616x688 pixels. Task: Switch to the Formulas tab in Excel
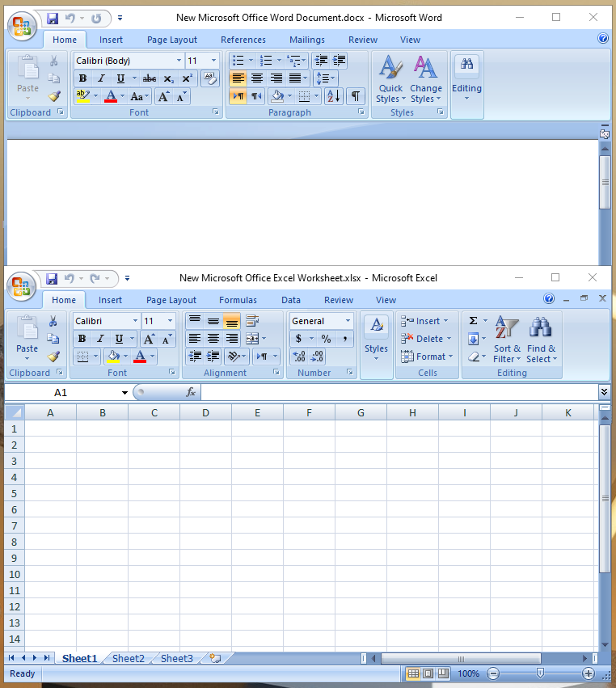pos(238,300)
